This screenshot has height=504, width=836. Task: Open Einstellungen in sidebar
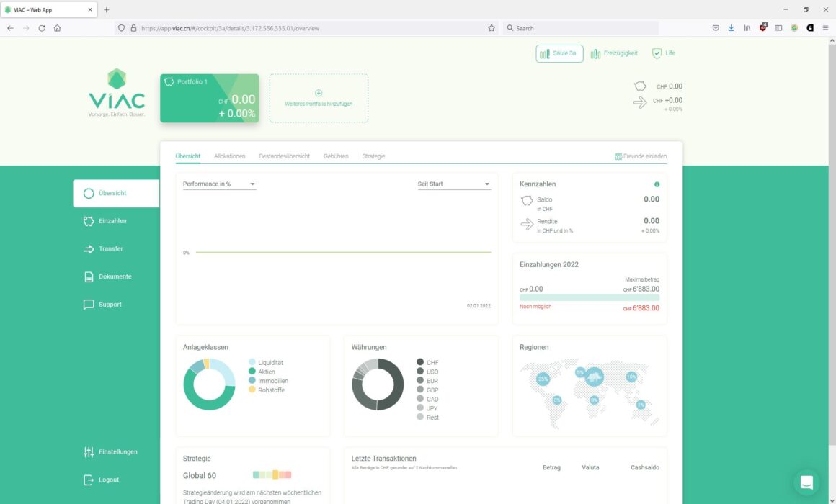tap(111, 451)
